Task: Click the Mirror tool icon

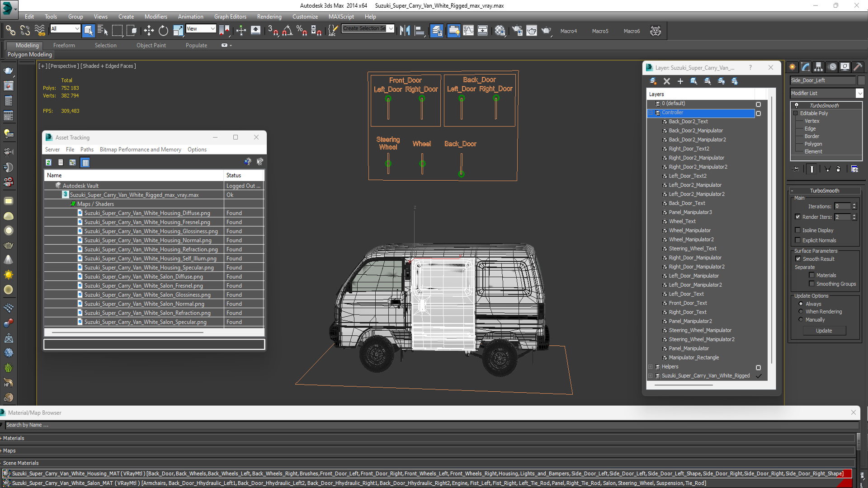Action: click(405, 31)
